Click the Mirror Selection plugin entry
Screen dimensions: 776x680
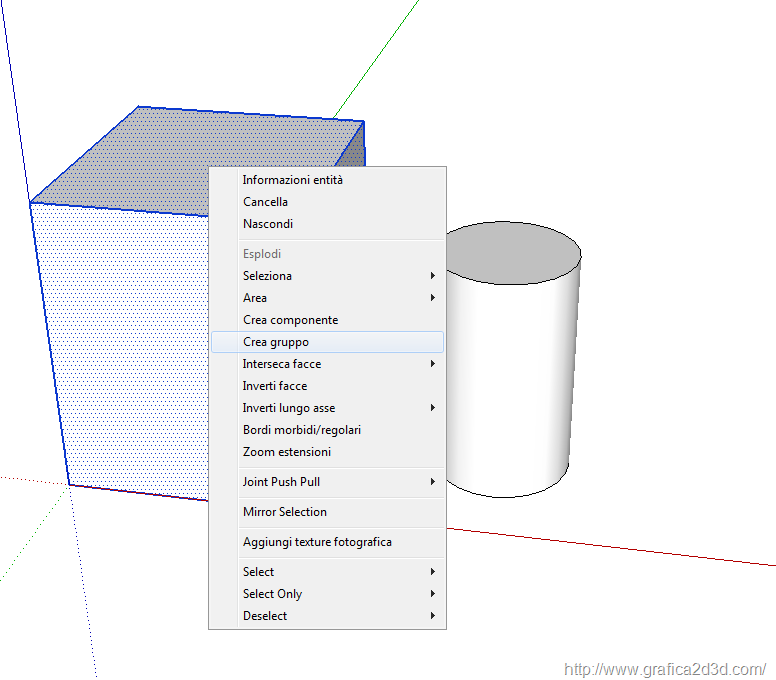(x=284, y=512)
